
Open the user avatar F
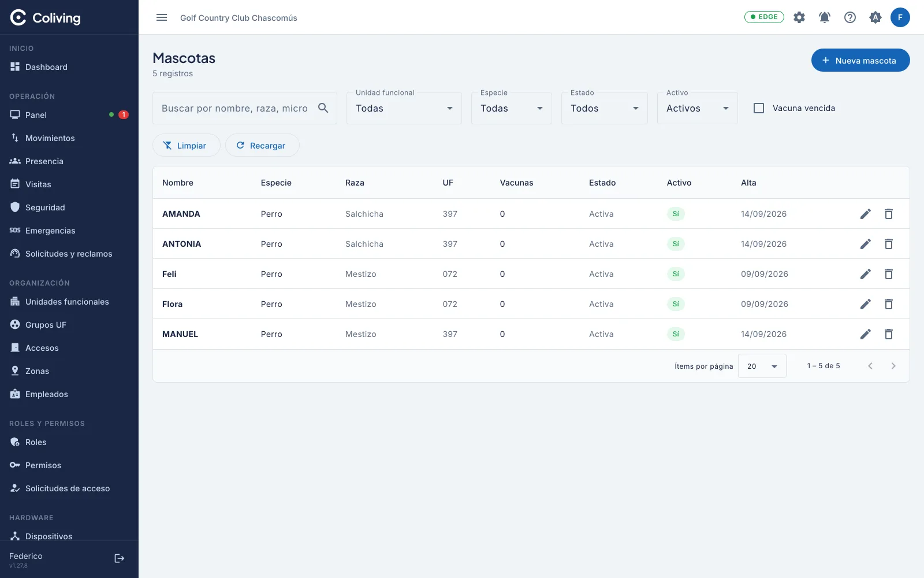(x=900, y=17)
